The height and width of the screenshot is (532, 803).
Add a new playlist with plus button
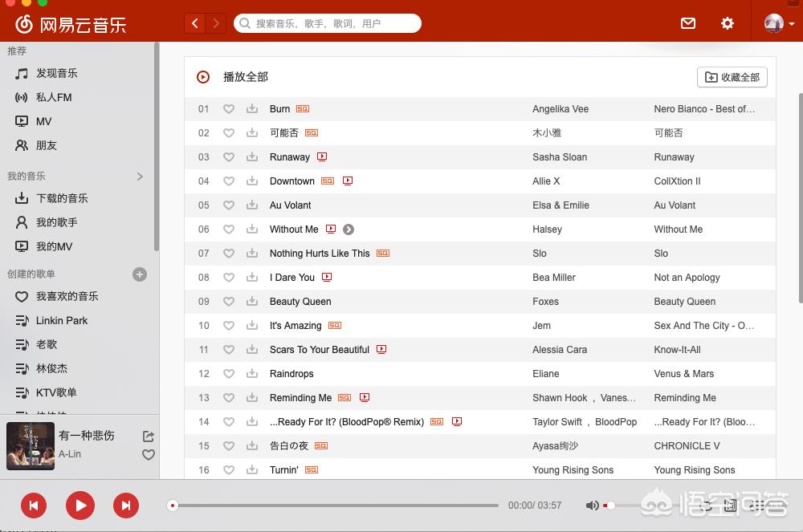click(140, 274)
